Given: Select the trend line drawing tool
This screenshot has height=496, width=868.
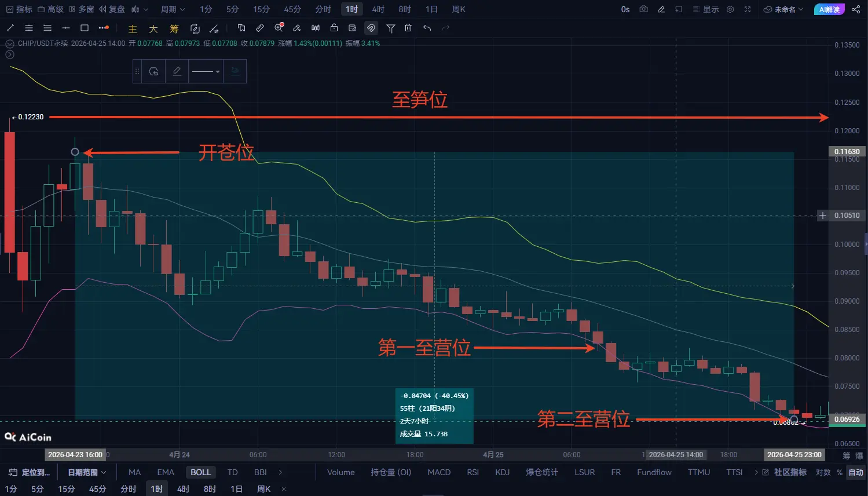Looking at the screenshot, I should coord(10,28).
